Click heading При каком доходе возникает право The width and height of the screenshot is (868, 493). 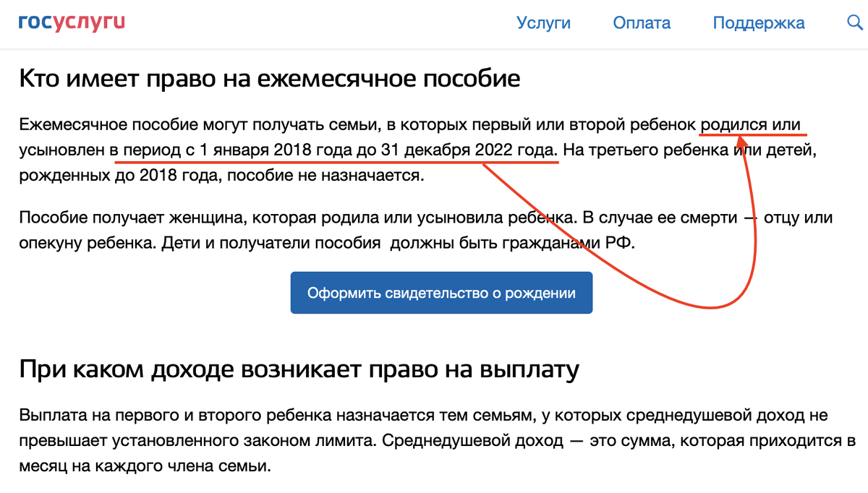pos(299,369)
